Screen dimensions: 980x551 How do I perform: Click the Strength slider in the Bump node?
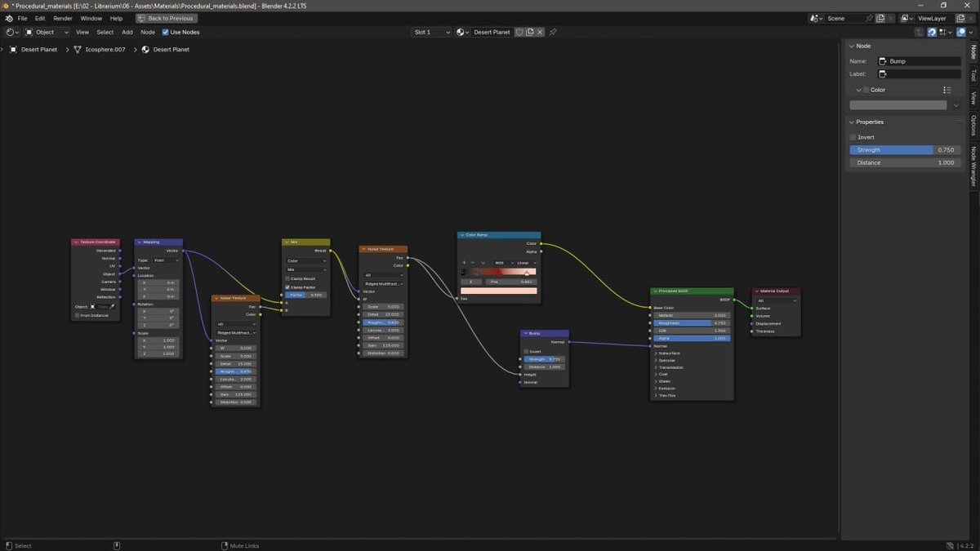pos(542,358)
